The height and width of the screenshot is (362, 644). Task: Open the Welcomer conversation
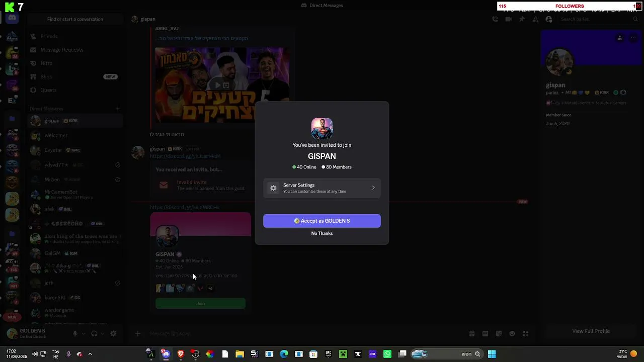[x=75, y=135]
